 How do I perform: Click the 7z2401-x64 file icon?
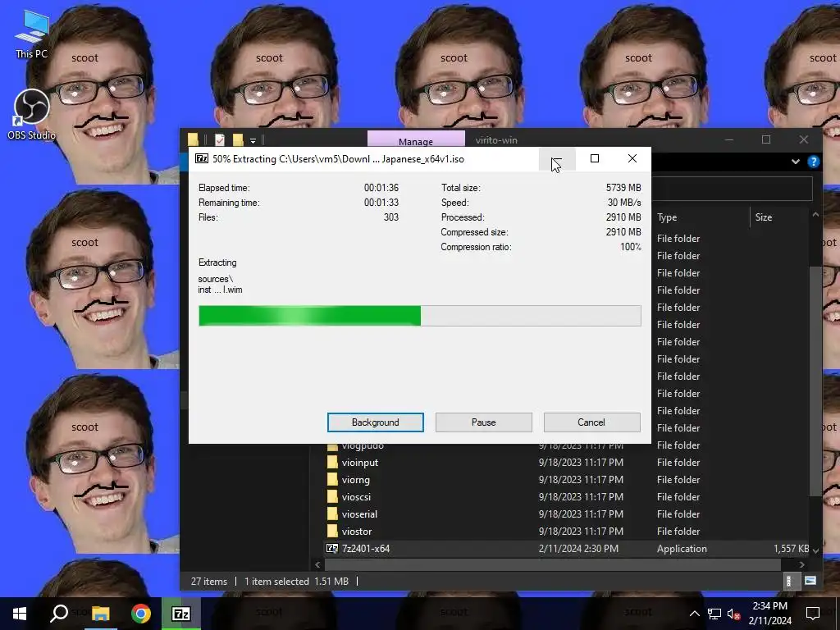(332, 549)
